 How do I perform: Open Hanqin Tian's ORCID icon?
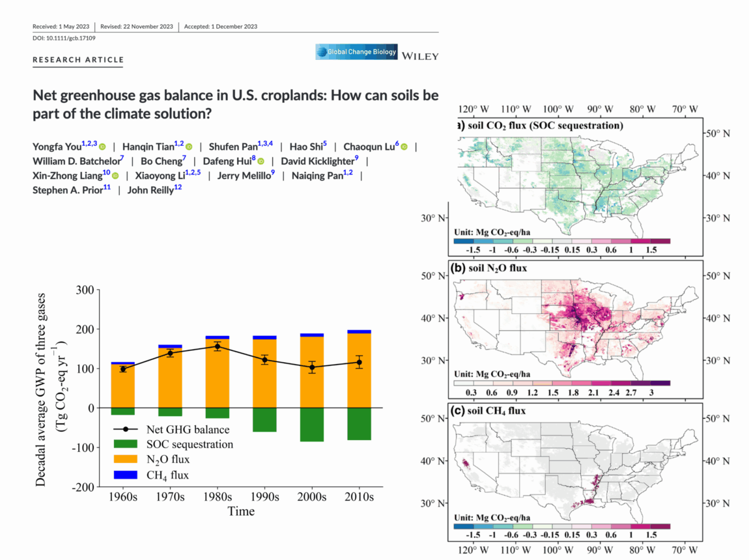[189, 147]
